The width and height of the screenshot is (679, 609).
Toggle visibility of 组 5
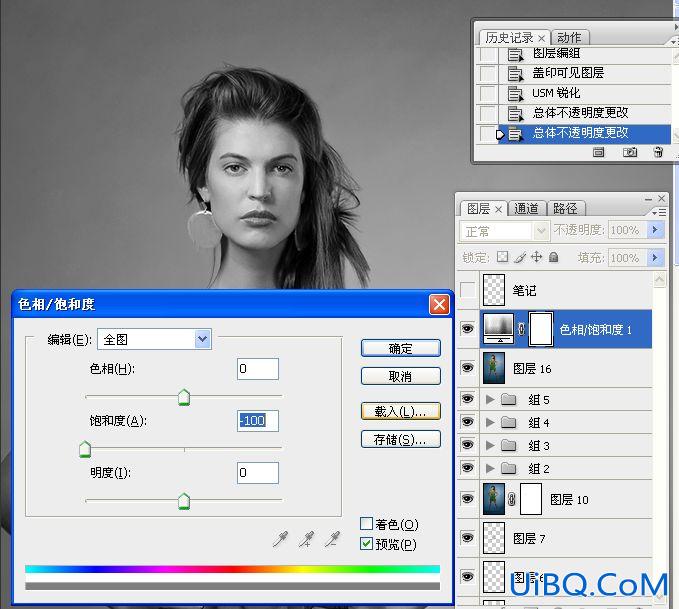point(468,398)
